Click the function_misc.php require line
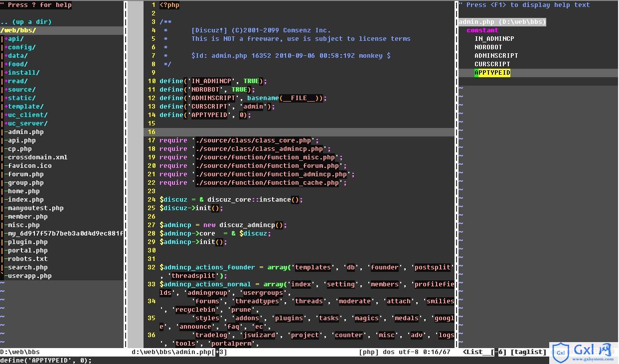Viewport: 619px width, 364px height. (251, 157)
